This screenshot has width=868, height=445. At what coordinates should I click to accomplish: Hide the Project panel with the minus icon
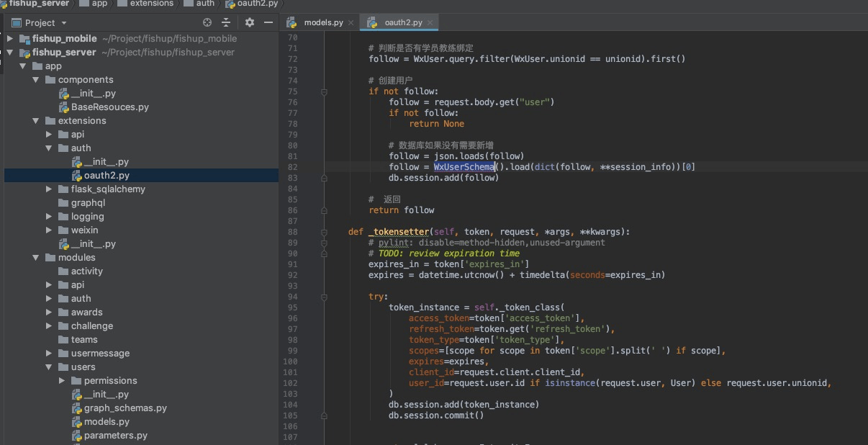coord(268,22)
